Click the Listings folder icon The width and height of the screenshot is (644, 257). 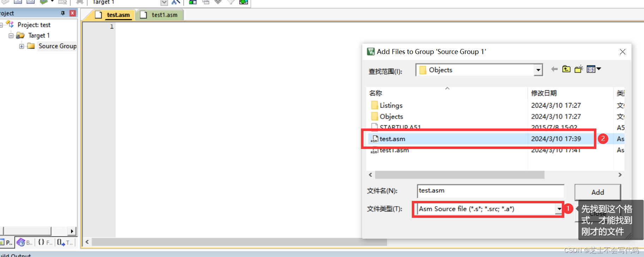374,105
